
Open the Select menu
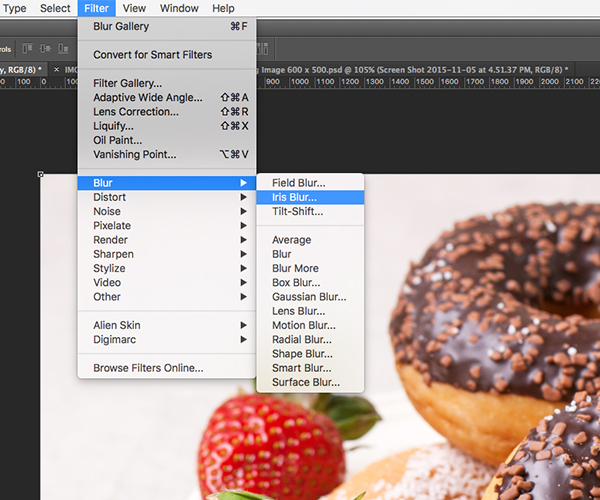coord(55,8)
